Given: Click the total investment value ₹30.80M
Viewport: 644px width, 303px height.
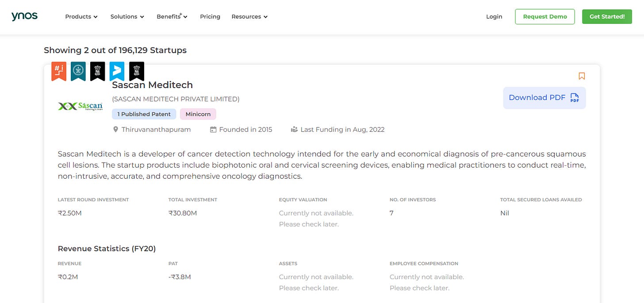Looking at the screenshot, I should [x=183, y=213].
